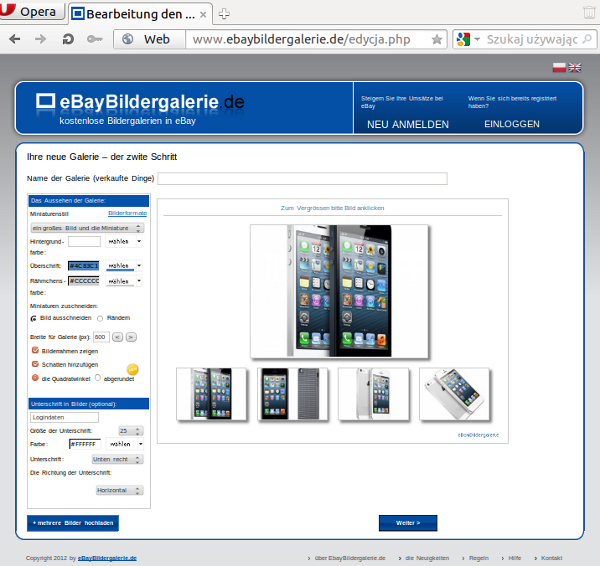Select the Rändern radio button
This screenshot has height=566, width=600.
[x=100, y=318]
